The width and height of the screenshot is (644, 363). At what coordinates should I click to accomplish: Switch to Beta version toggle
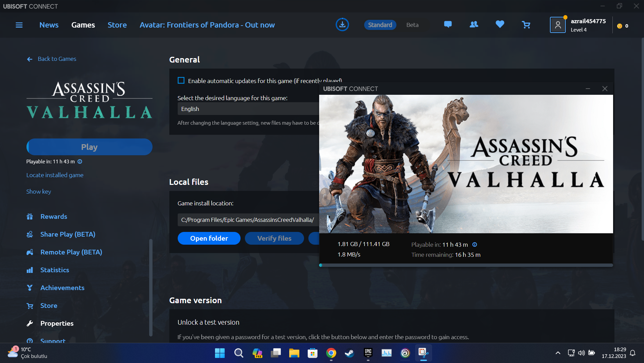click(x=412, y=25)
